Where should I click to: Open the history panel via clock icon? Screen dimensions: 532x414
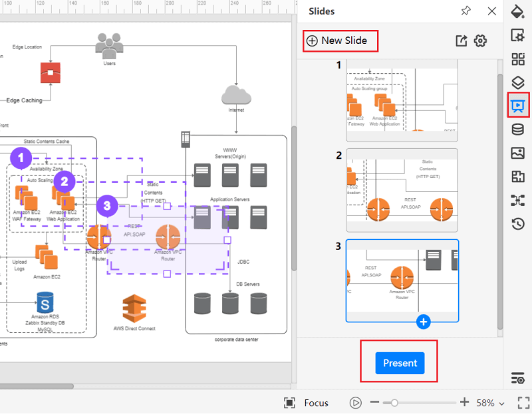pos(519,224)
